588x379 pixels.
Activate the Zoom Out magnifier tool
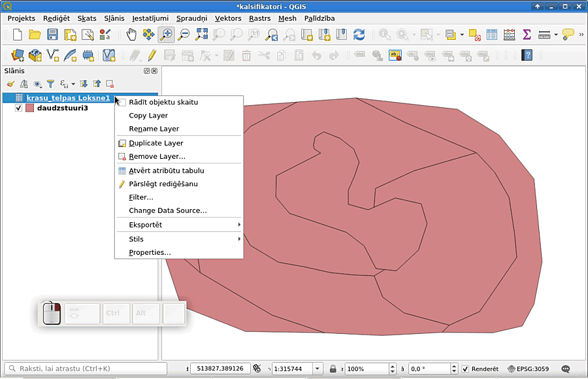click(184, 35)
